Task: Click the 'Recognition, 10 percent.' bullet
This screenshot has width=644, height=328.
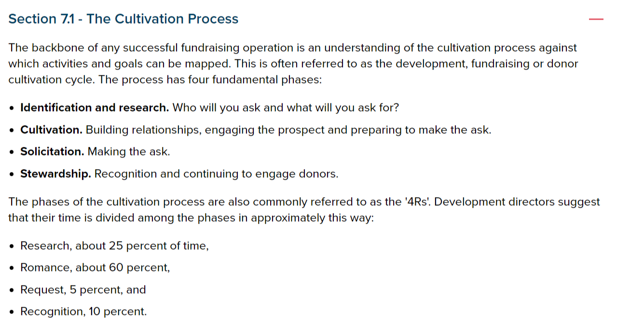Action: pos(83,312)
